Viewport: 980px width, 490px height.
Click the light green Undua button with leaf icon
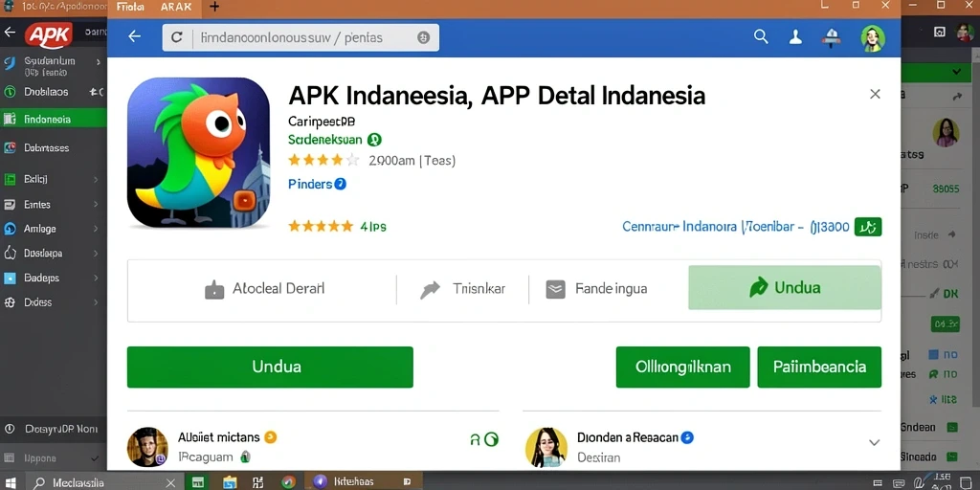785,287
